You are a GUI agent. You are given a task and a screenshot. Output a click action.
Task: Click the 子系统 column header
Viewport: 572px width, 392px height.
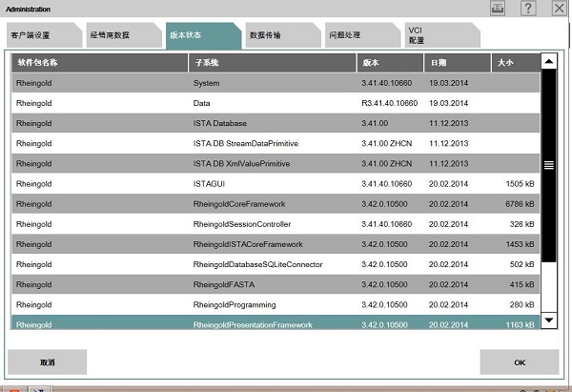pos(272,62)
